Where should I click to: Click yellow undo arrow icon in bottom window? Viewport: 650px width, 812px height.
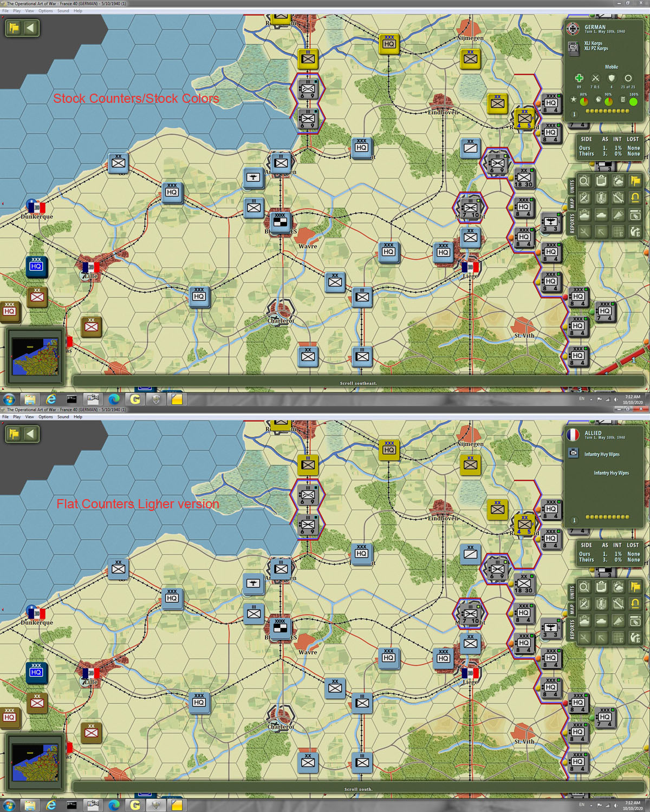click(635, 604)
